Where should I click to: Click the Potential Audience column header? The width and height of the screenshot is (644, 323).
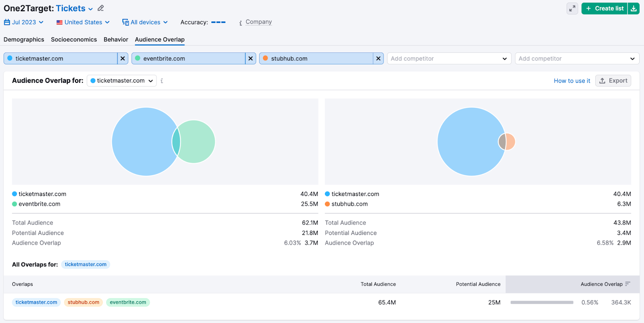478,284
